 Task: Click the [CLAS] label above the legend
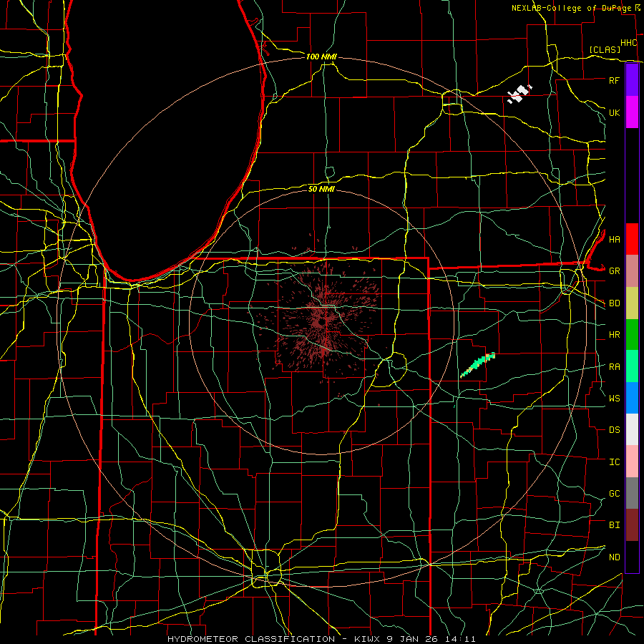click(x=605, y=49)
